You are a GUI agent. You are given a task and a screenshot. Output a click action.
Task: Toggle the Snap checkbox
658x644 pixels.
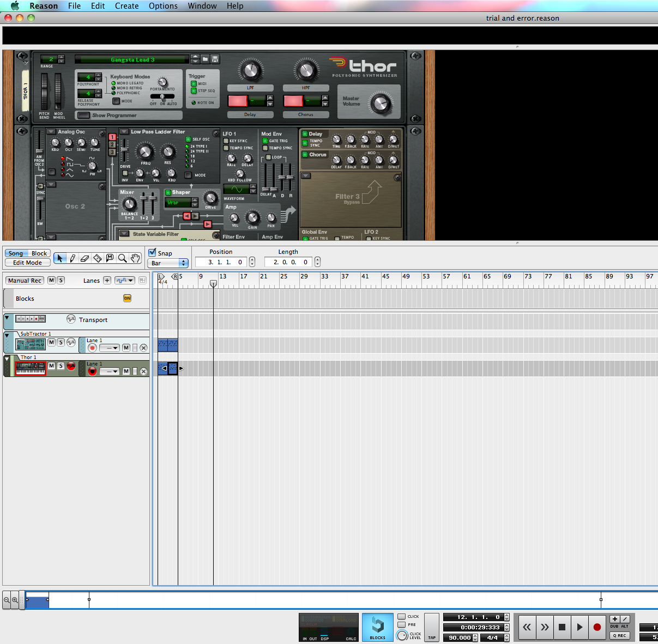153,252
